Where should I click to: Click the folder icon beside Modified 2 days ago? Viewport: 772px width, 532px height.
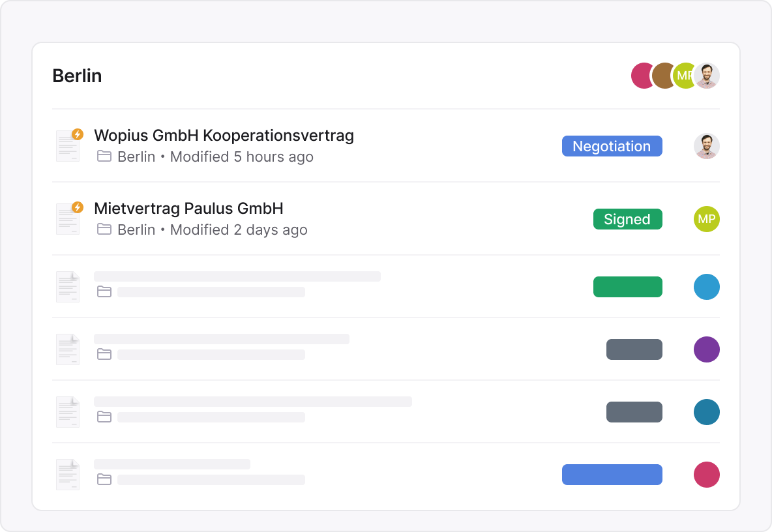pos(104,229)
